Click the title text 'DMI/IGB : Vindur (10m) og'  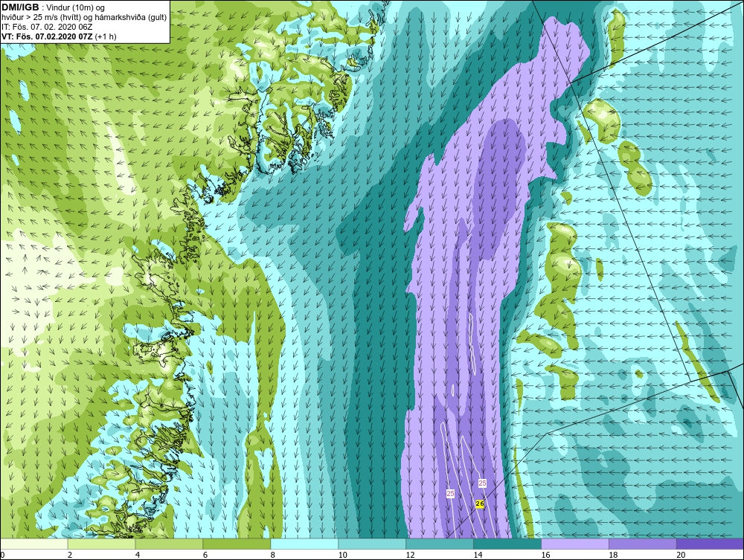click(x=53, y=7)
